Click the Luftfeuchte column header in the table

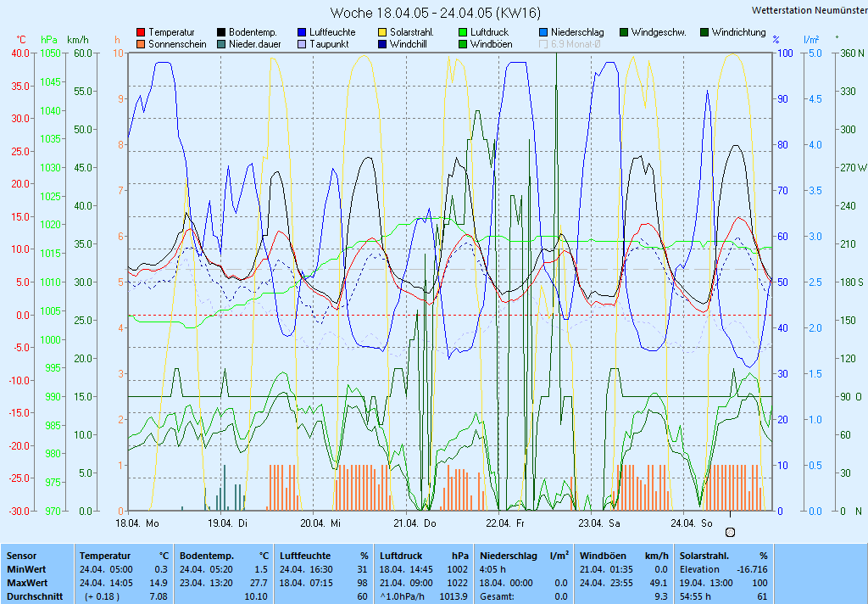click(305, 556)
